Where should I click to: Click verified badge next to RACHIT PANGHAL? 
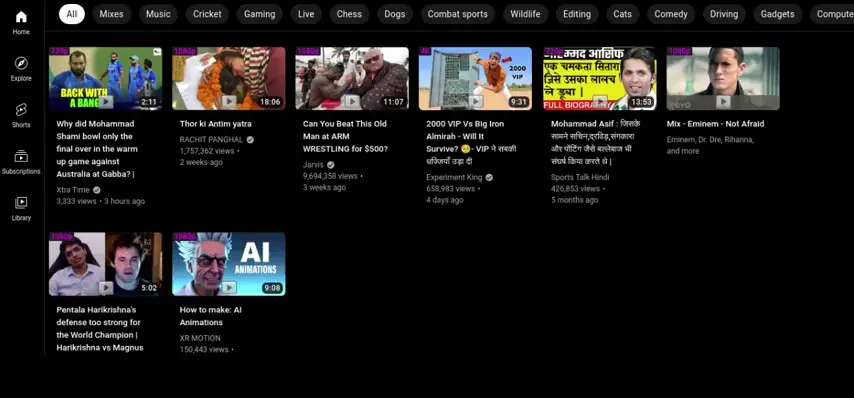250,140
